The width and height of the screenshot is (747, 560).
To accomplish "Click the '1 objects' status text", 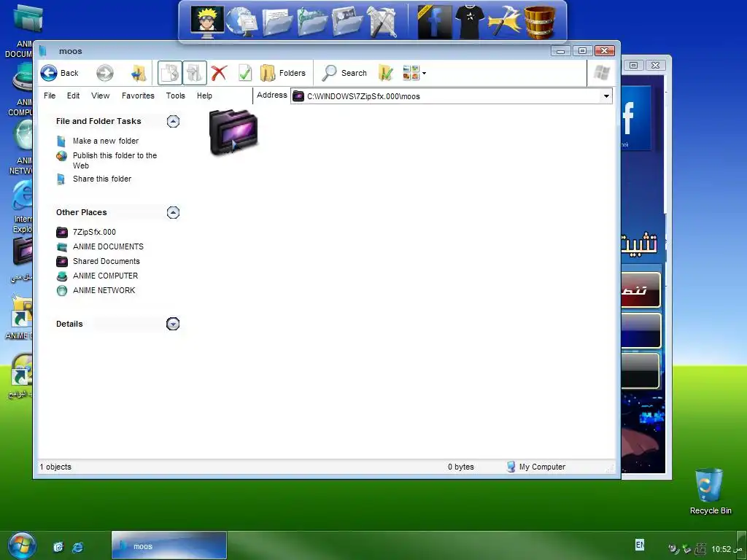I will (x=55, y=467).
